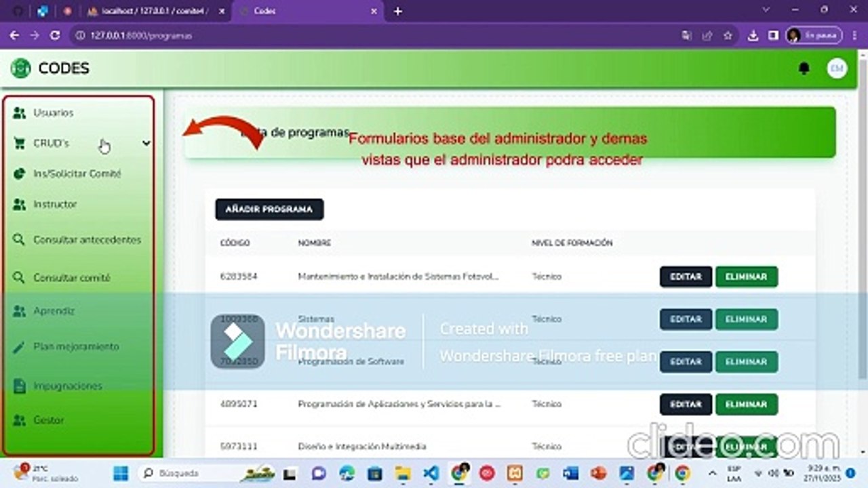Viewport: 868px width, 488px height.
Task: Click the CÓDIGO column header
Action: tap(235, 243)
